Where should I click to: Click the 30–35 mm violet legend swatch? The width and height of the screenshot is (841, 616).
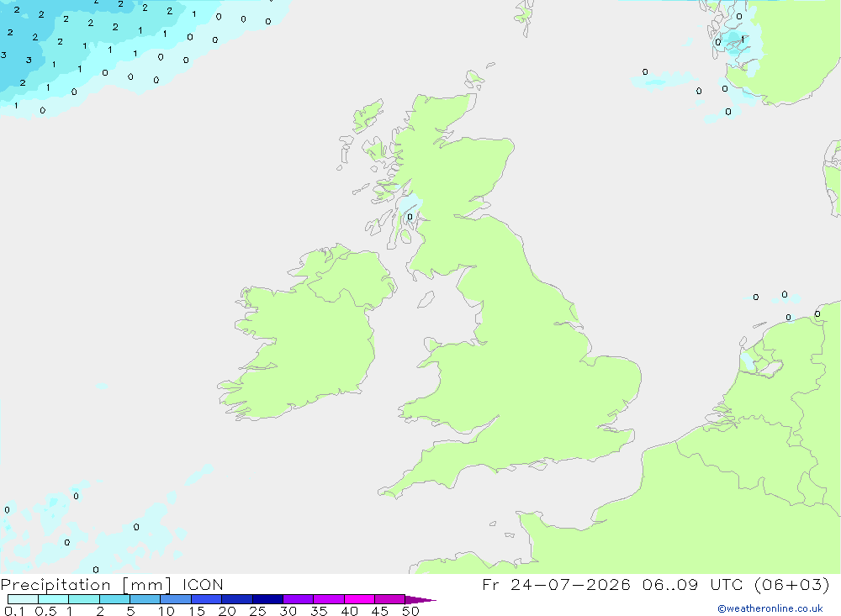pyautogui.click(x=298, y=599)
